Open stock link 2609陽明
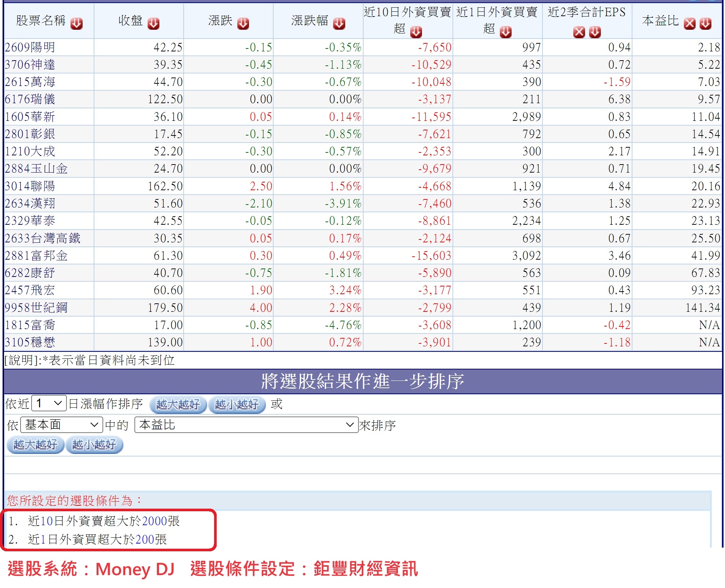725x588 pixels. (30, 47)
